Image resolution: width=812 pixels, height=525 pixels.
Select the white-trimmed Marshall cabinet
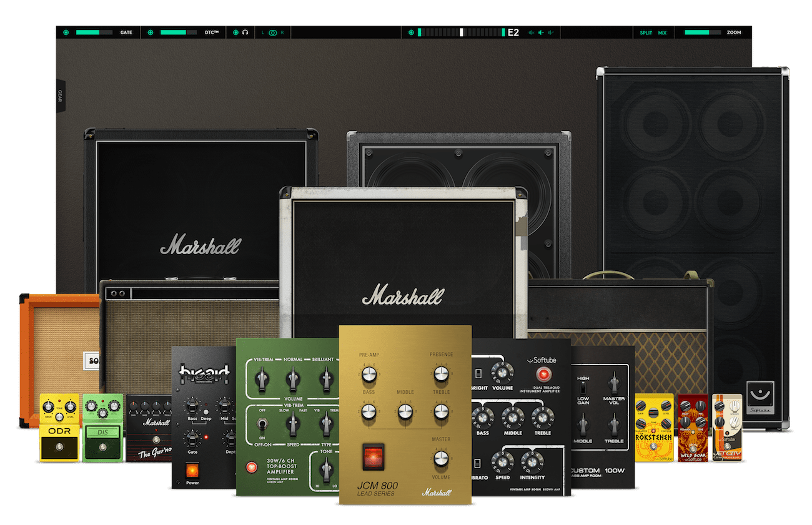tap(404, 262)
